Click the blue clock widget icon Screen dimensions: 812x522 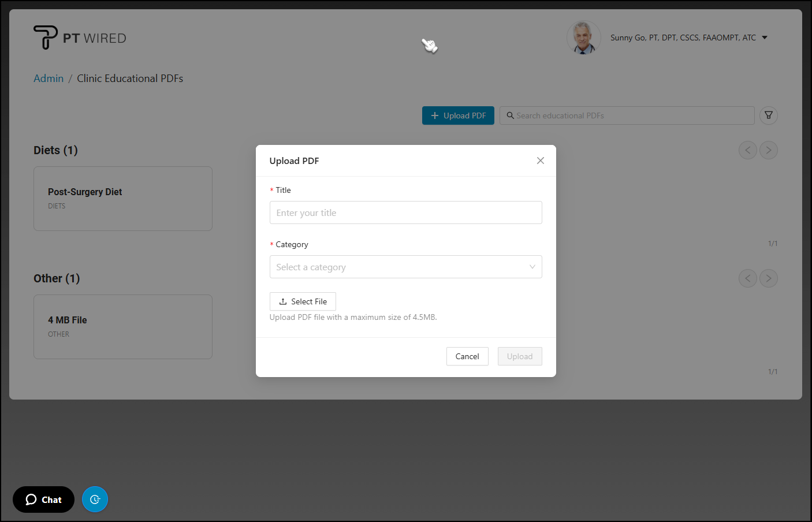[95, 499]
